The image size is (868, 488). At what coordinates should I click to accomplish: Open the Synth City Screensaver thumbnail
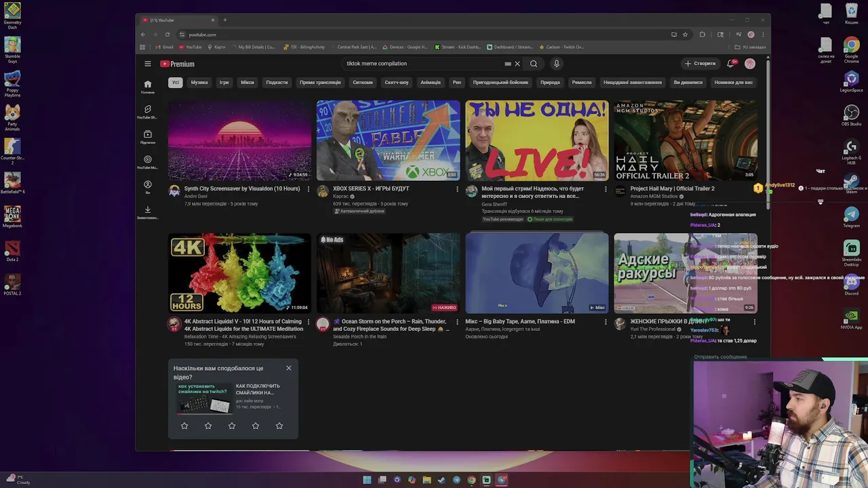coord(239,140)
